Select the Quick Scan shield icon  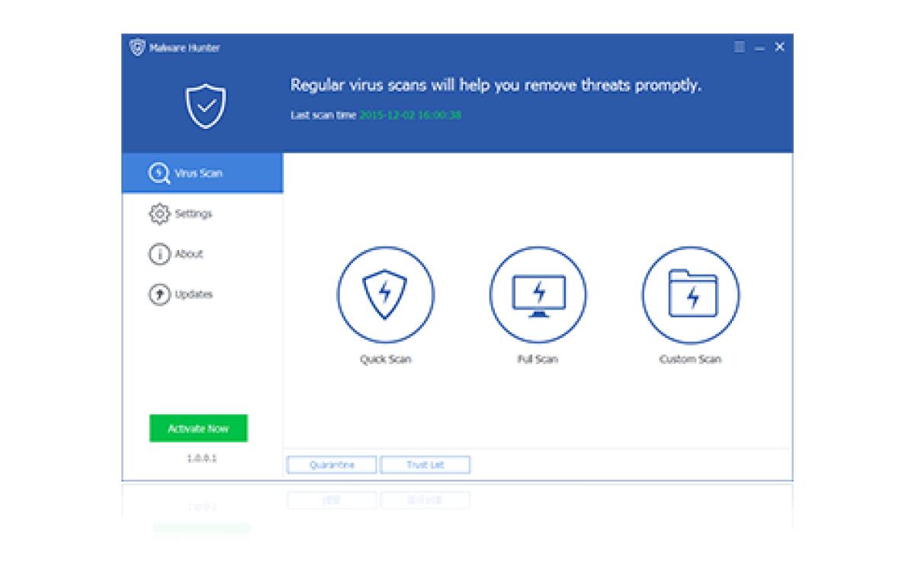pos(386,294)
